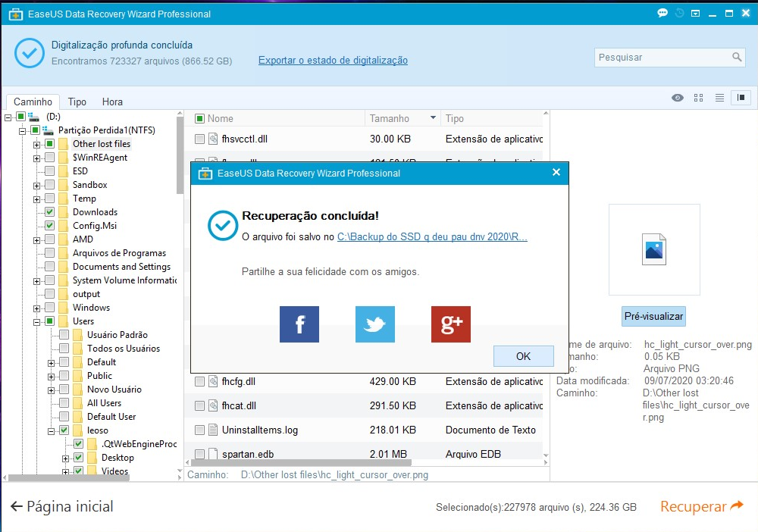Select Documents and Settings tree item

pyautogui.click(x=121, y=267)
